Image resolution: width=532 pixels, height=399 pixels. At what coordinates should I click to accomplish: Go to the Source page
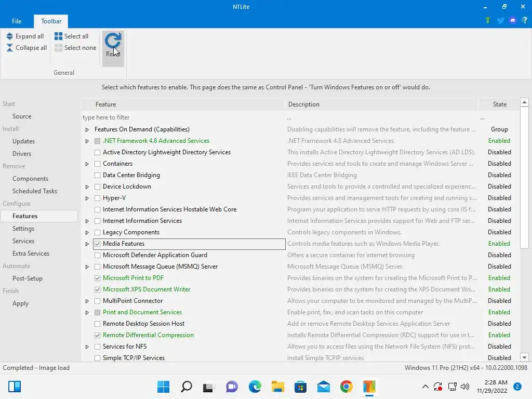point(22,116)
